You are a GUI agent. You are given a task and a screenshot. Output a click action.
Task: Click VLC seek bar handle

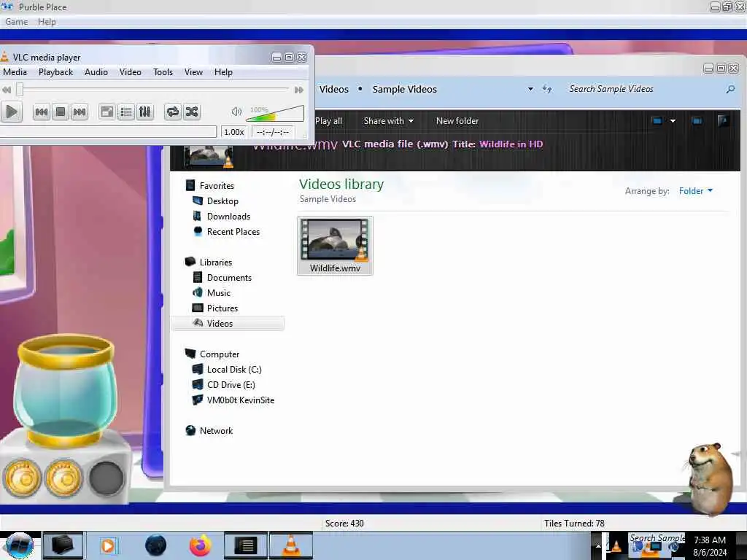point(20,89)
